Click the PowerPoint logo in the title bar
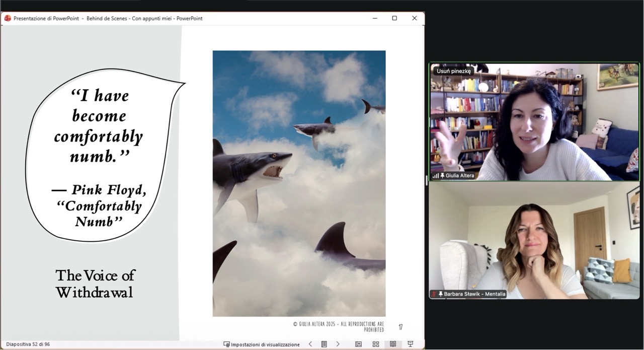This screenshot has width=644, height=350. click(8, 18)
